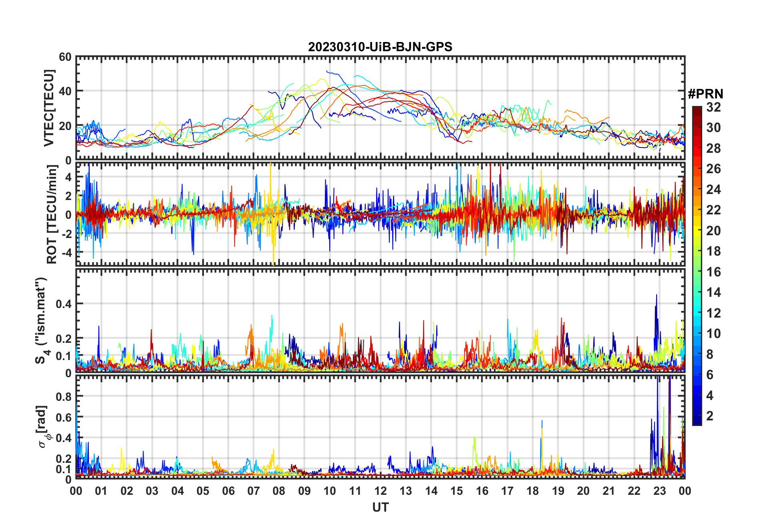The width and height of the screenshot is (761, 532).
Task: Click the PRN jet colorbar strip
Action: [x=697, y=266]
